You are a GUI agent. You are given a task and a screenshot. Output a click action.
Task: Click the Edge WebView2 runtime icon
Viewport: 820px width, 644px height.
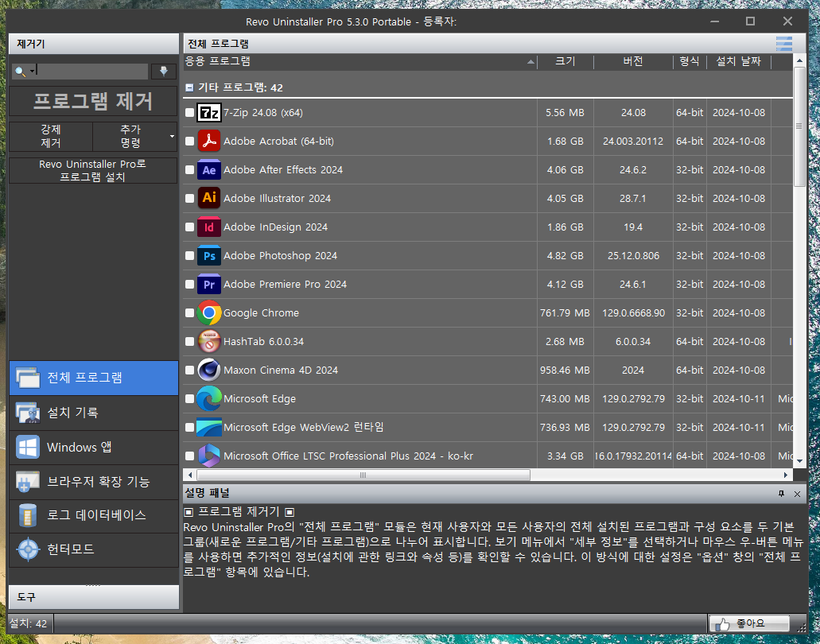pyautogui.click(x=208, y=427)
